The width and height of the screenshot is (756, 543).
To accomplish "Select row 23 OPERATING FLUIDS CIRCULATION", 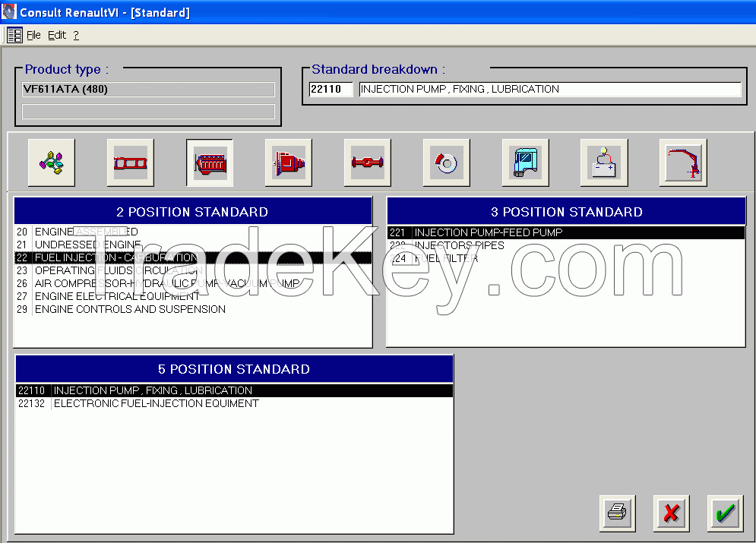I will pos(193,271).
